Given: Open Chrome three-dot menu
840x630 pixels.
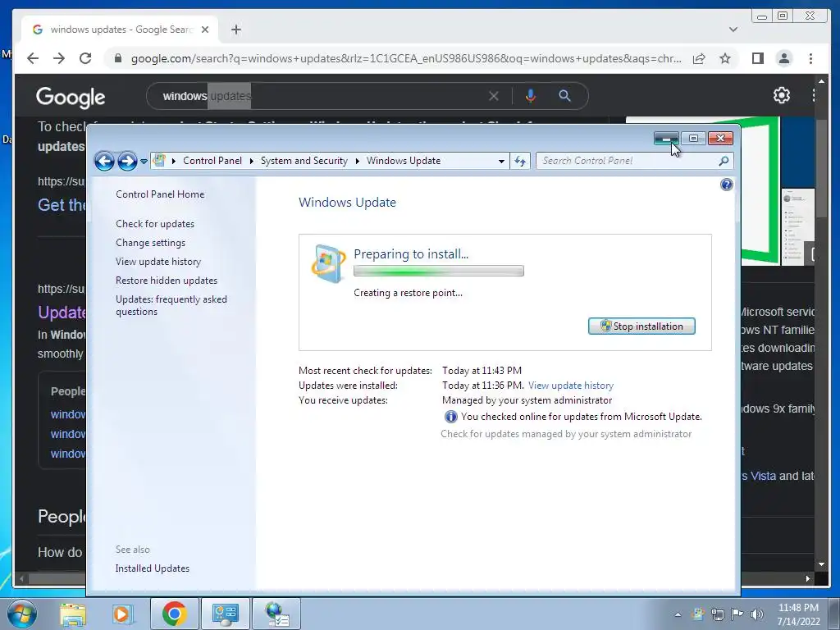Looking at the screenshot, I should (810, 58).
